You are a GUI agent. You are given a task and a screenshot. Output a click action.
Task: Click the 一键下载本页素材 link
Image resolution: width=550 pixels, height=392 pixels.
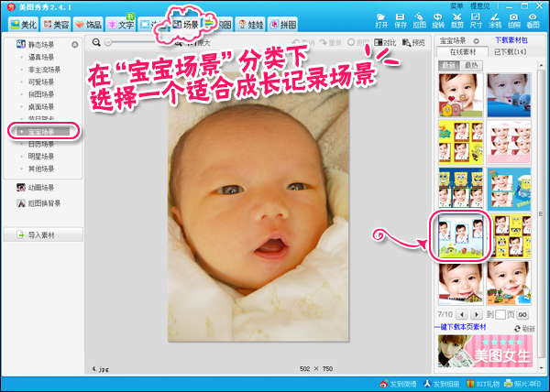click(465, 327)
